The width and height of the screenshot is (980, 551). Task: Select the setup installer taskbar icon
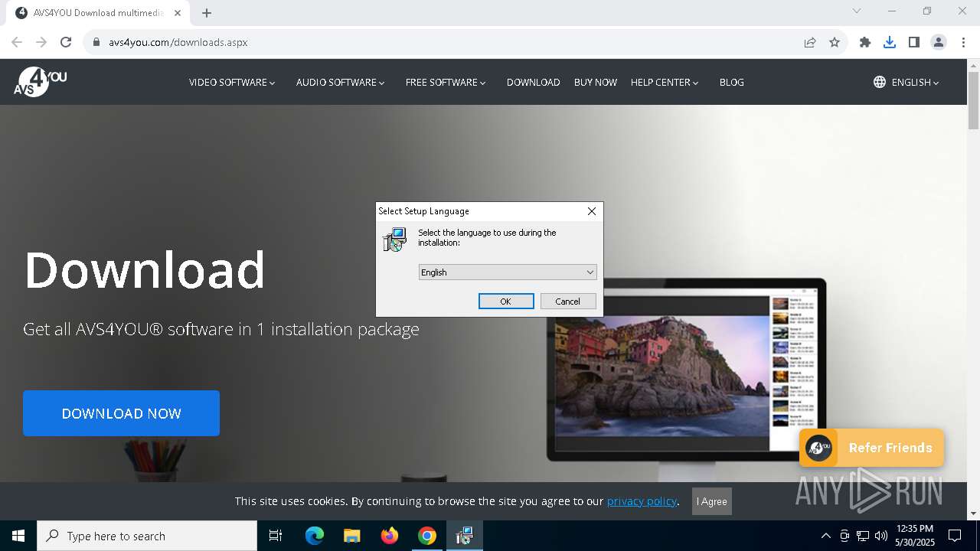[464, 536]
